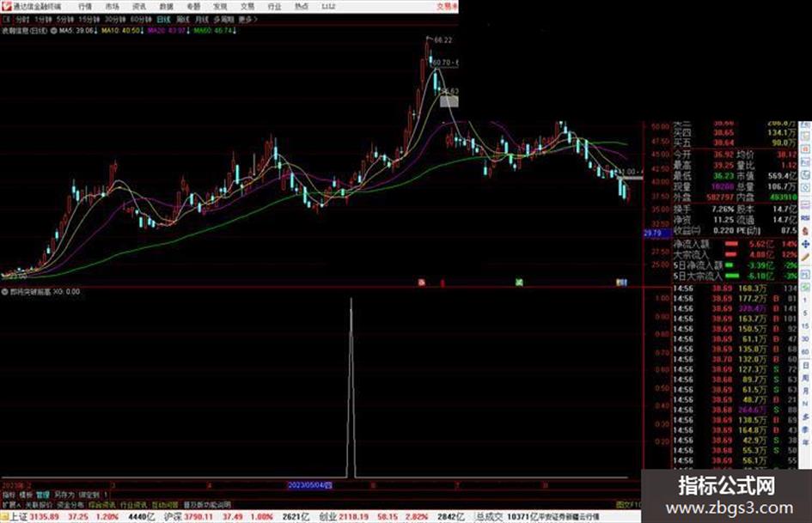Open the 资讯 menu

click(139, 6)
